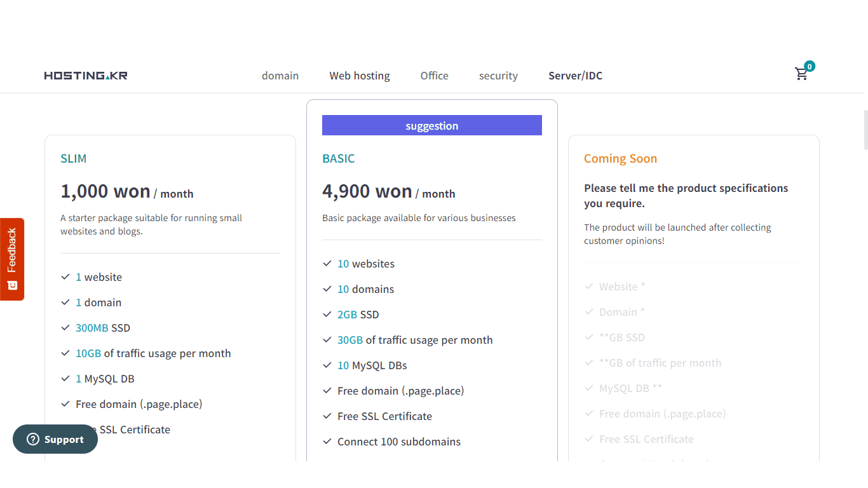Viewport: 868px width, 488px height.
Task: Click the checkmark beside **GB SSD
Action: point(589,337)
